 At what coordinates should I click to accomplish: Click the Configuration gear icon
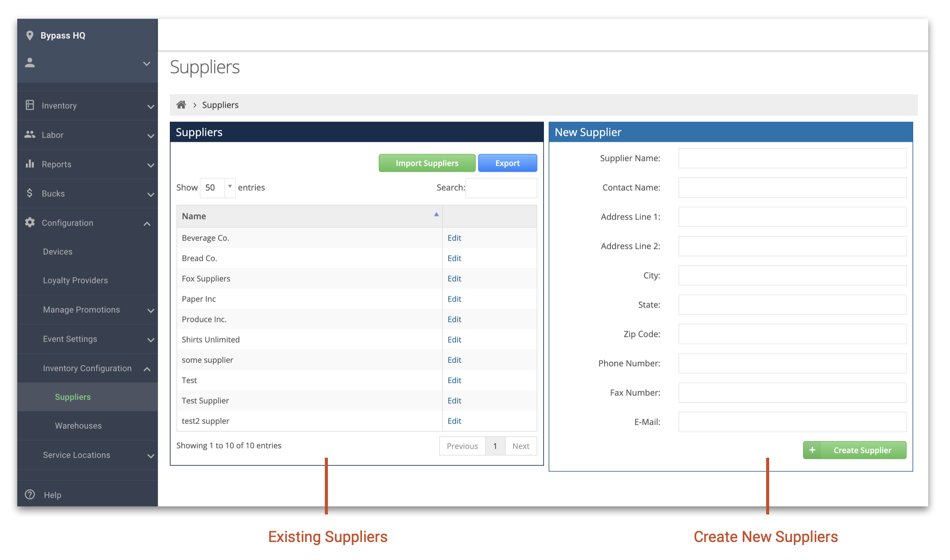29,222
